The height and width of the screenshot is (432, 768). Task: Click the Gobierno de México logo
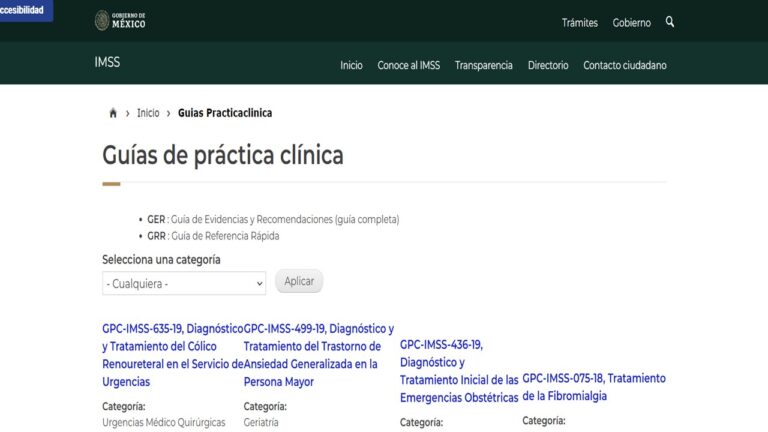point(120,21)
